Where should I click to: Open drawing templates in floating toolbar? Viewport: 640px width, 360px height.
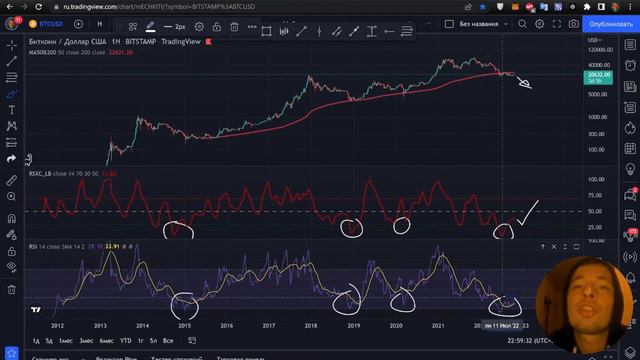(x=133, y=27)
